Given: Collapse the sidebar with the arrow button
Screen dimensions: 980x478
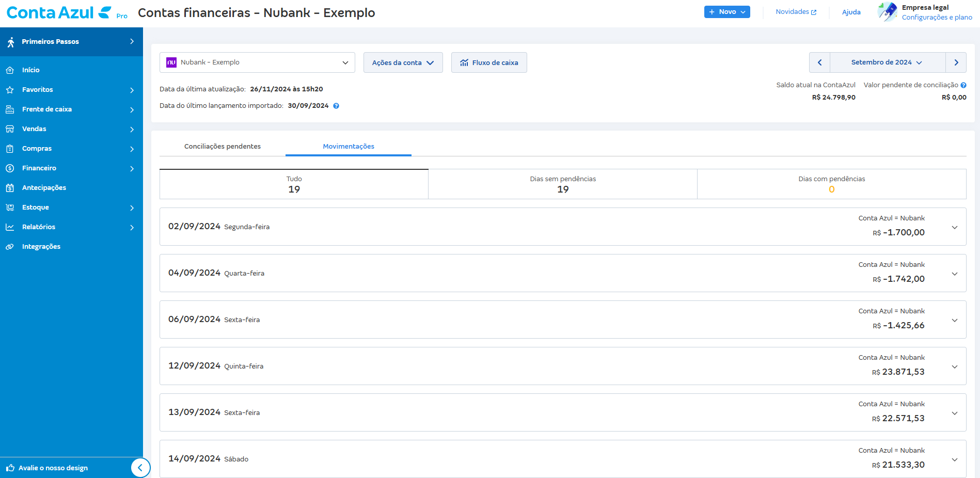Looking at the screenshot, I should click(140, 468).
